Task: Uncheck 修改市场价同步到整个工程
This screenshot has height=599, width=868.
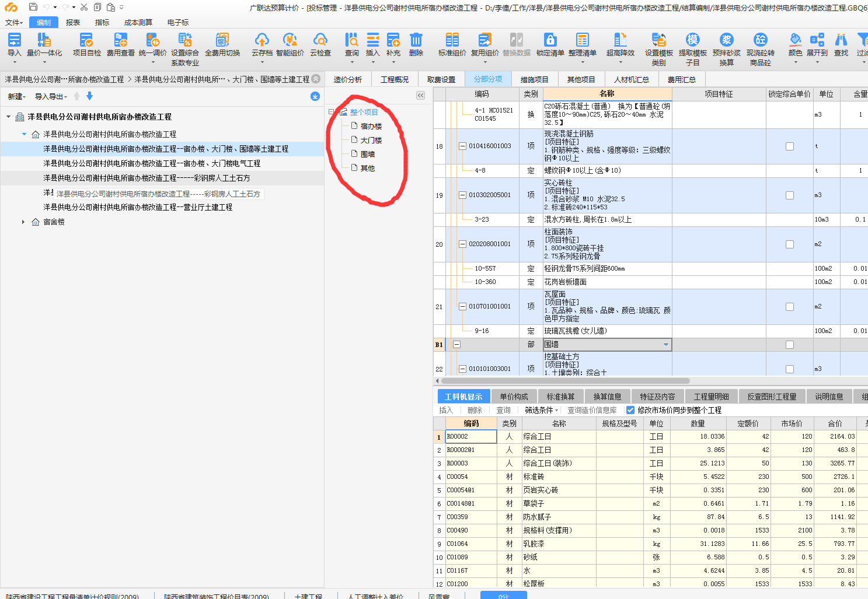Action: tap(630, 410)
